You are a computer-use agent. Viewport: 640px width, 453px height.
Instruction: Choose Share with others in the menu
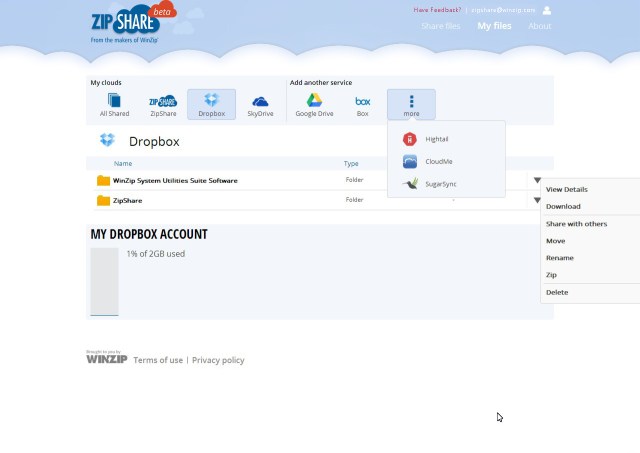[576, 224]
